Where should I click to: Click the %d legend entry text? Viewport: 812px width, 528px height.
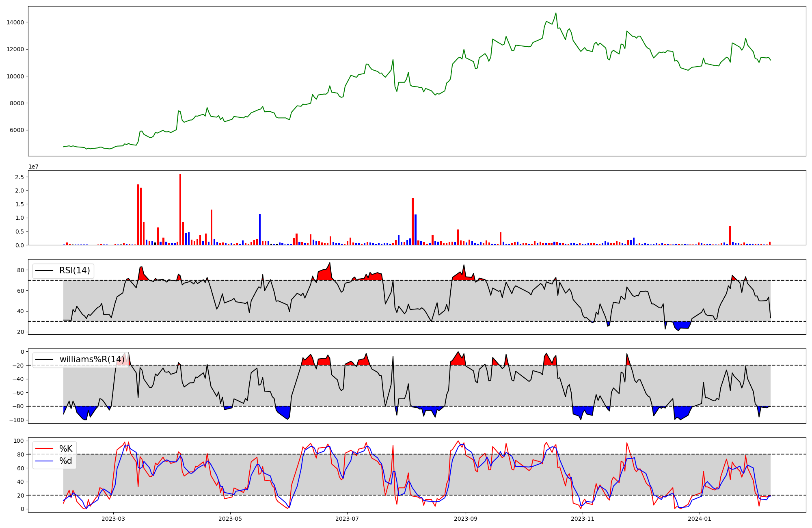point(66,461)
